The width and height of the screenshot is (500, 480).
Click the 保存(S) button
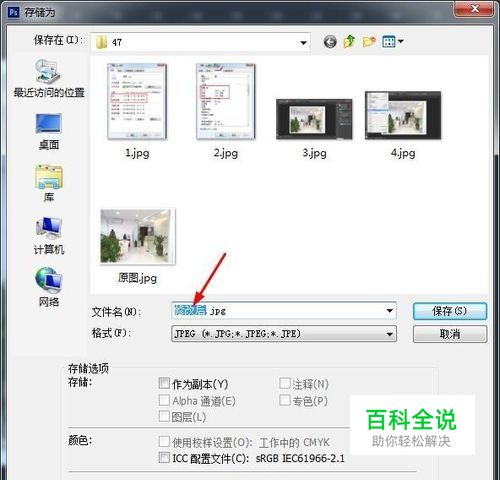point(450,311)
